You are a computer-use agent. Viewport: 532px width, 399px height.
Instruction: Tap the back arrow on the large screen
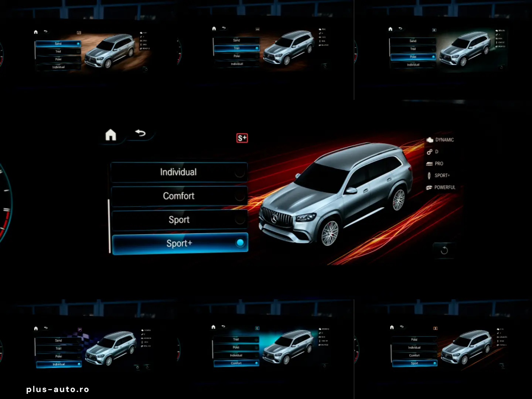pyautogui.click(x=140, y=133)
